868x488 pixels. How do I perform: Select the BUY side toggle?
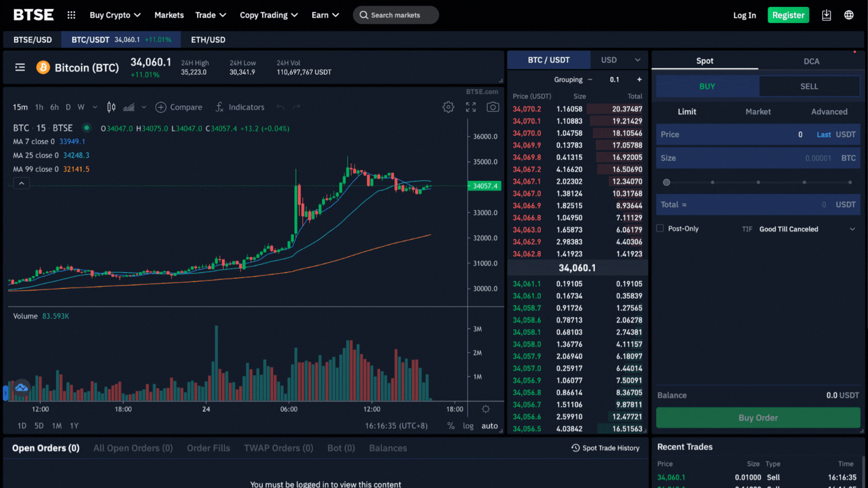(708, 86)
